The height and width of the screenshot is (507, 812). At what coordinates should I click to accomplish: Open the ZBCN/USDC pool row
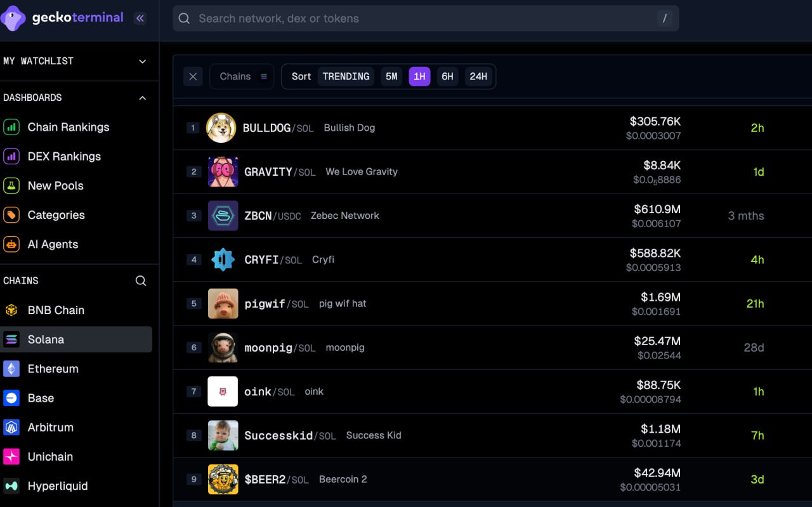[492, 216]
